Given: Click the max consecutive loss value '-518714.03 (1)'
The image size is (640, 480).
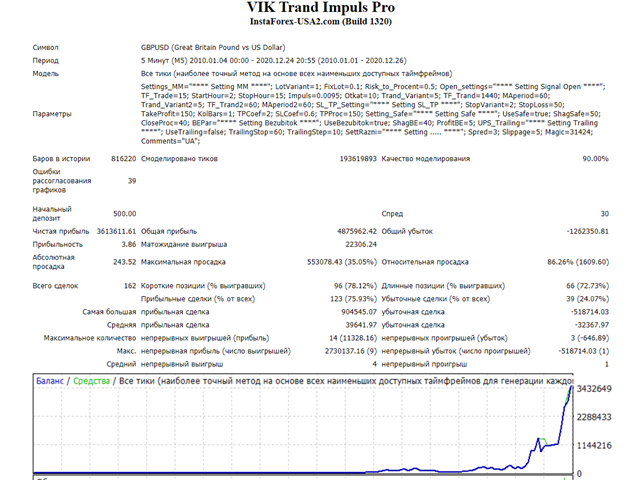Looking at the screenshot, I should pos(584,351).
